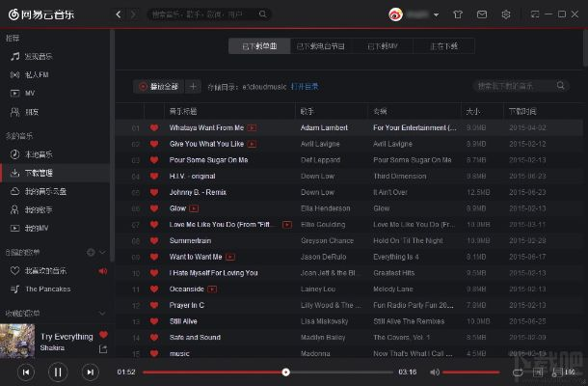Switch to the downloaded MV tab
This screenshot has height=386, width=588.
pyautogui.click(x=381, y=45)
